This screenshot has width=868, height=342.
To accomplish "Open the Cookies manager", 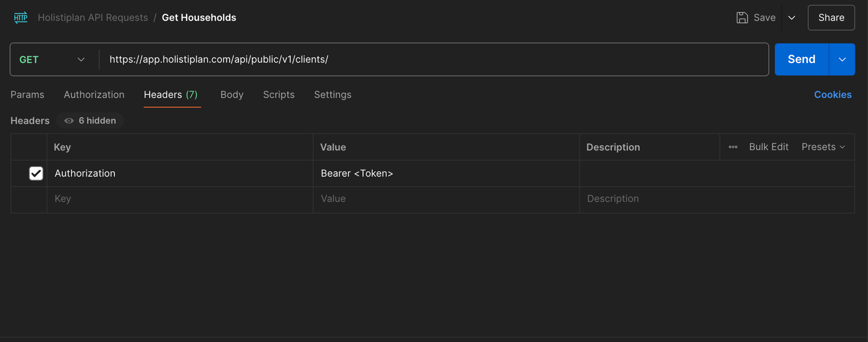I will click(x=833, y=95).
